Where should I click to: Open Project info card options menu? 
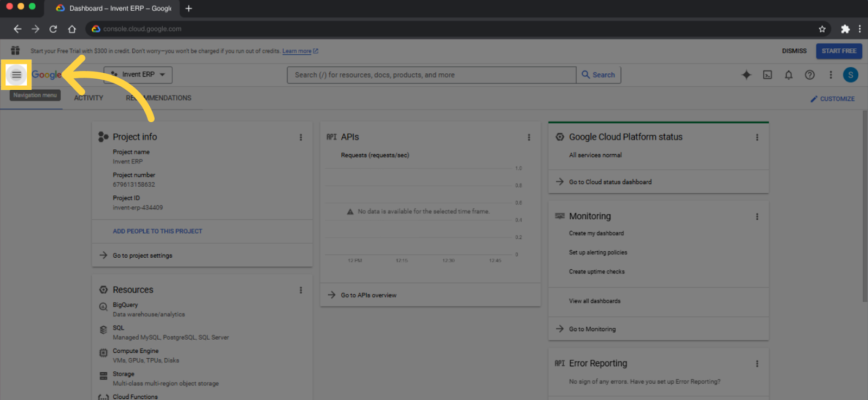[301, 137]
